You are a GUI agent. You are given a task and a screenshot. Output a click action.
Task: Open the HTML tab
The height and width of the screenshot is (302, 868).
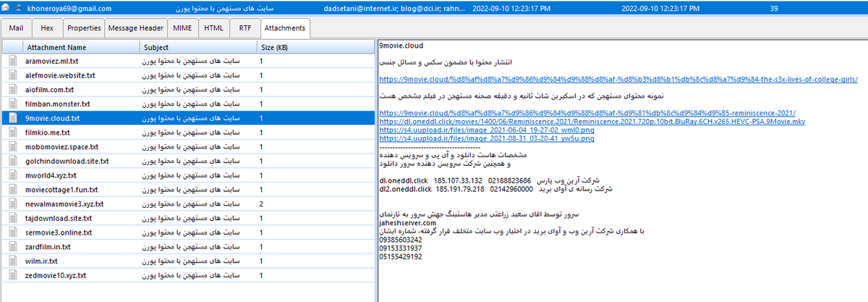(x=213, y=28)
